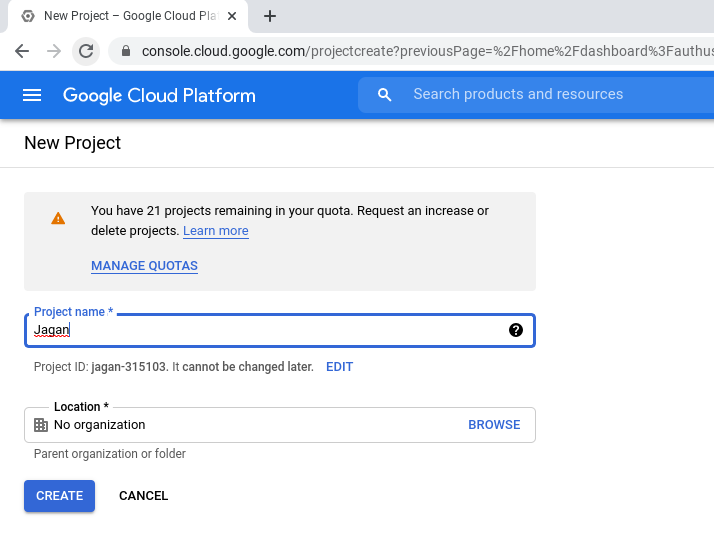Click BROWSE to choose location
Image resolution: width=714 pixels, height=542 pixels.
[x=494, y=425]
